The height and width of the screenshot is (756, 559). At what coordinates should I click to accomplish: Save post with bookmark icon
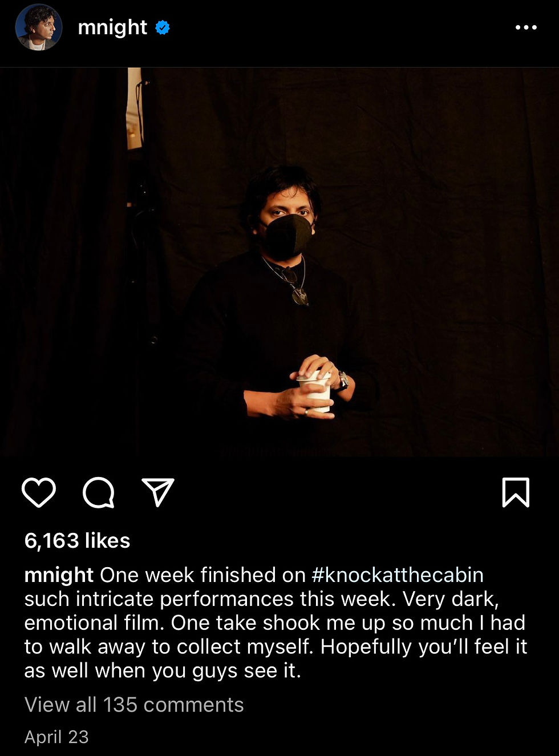(516, 492)
